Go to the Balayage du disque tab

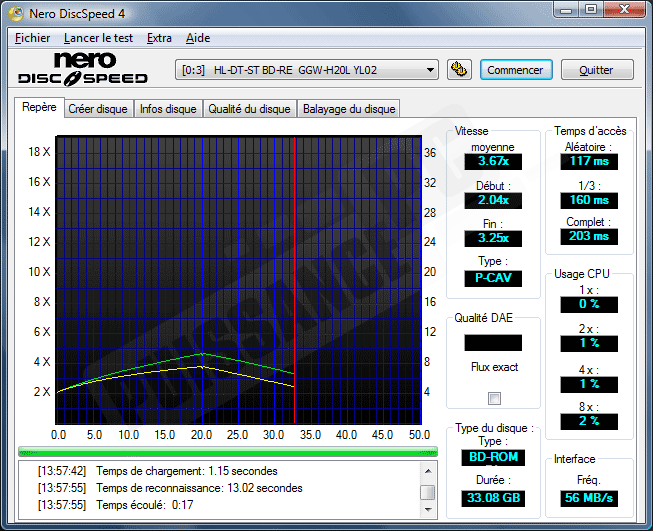tap(349, 109)
